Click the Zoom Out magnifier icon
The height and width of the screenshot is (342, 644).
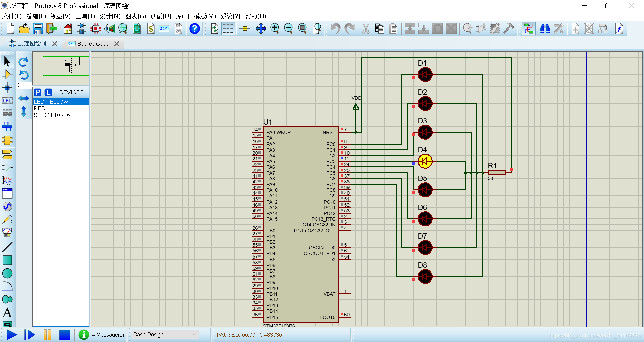(x=288, y=29)
